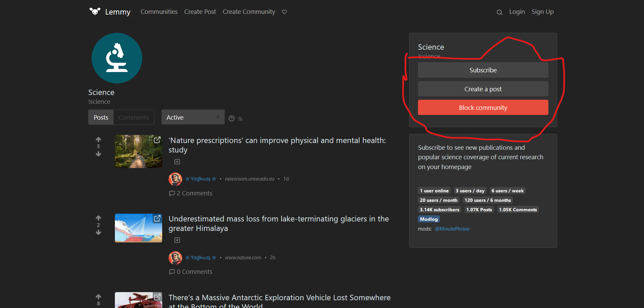Upvote the 'Nature prescriptions' post
Screen dimensions: 644x308
pyautogui.click(x=98, y=139)
